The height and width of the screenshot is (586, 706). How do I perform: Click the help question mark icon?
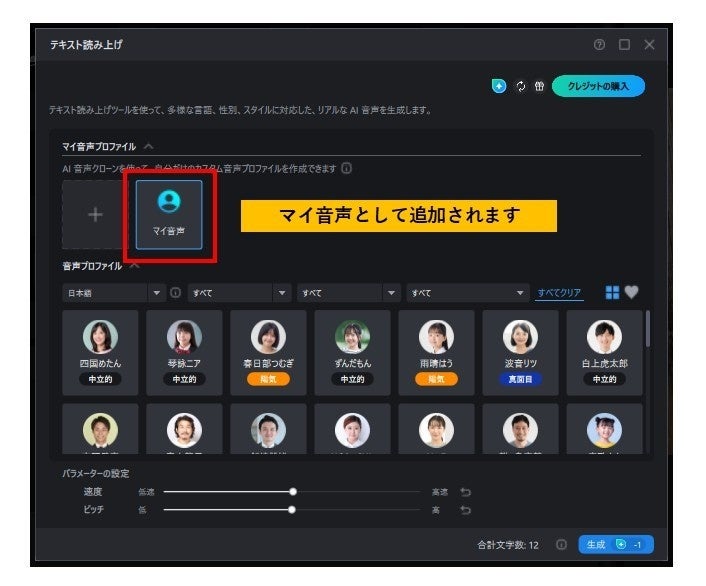599,45
